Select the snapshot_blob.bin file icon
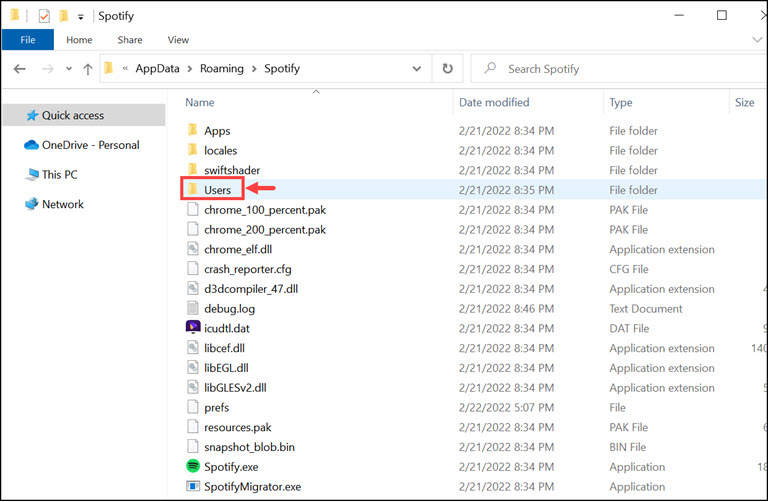The height and width of the screenshot is (502, 768). click(192, 446)
